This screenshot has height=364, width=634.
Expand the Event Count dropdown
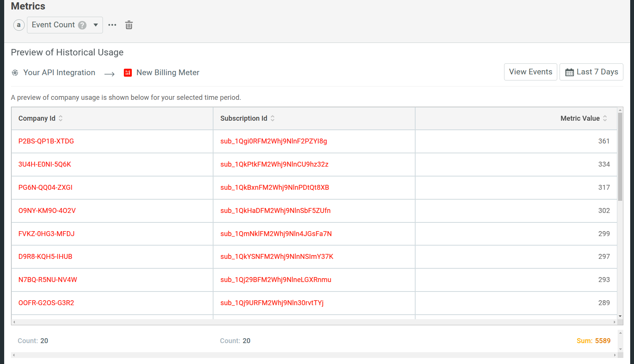click(x=96, y=25)
